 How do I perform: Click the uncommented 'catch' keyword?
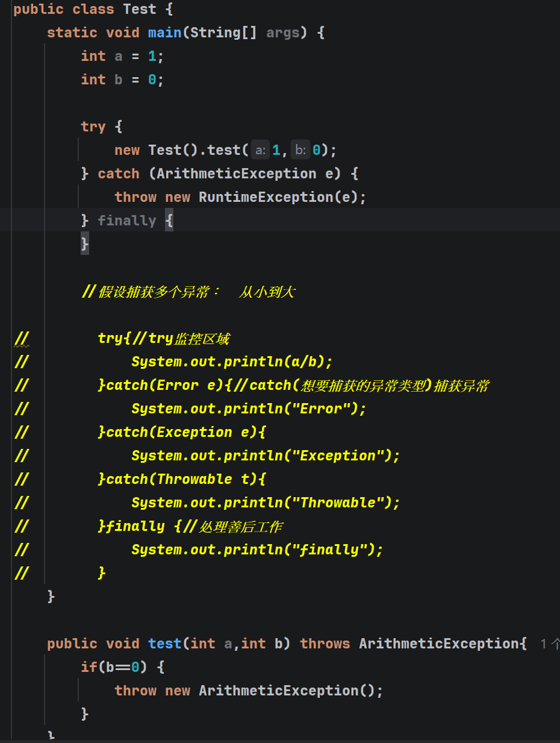(119, 174)
